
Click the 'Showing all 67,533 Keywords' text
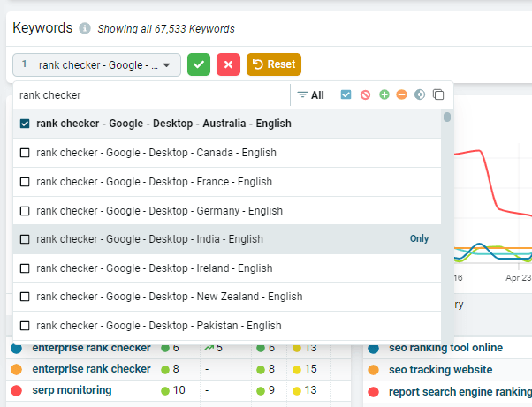pyautogui.click(x=166, y=29)
